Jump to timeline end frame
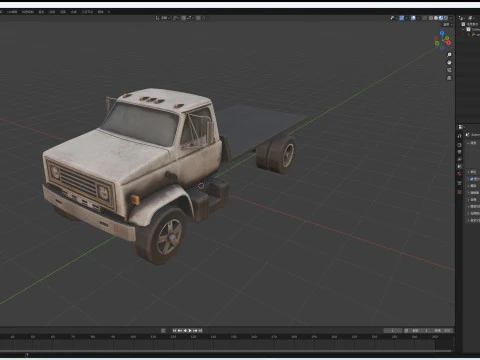This screenshot has width=480, height=360. pyautogui.click(x=201, y=330)
